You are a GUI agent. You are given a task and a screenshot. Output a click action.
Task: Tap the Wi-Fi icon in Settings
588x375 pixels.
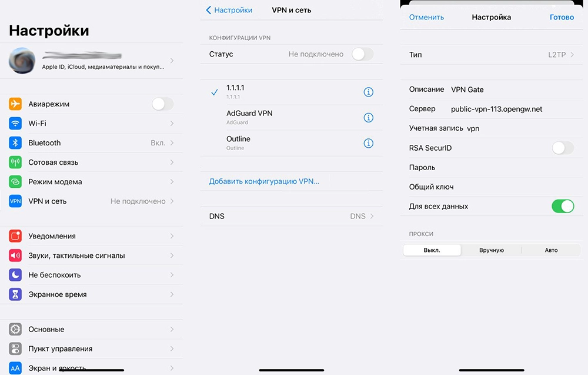pyautogui.click(x=15, y=124)
